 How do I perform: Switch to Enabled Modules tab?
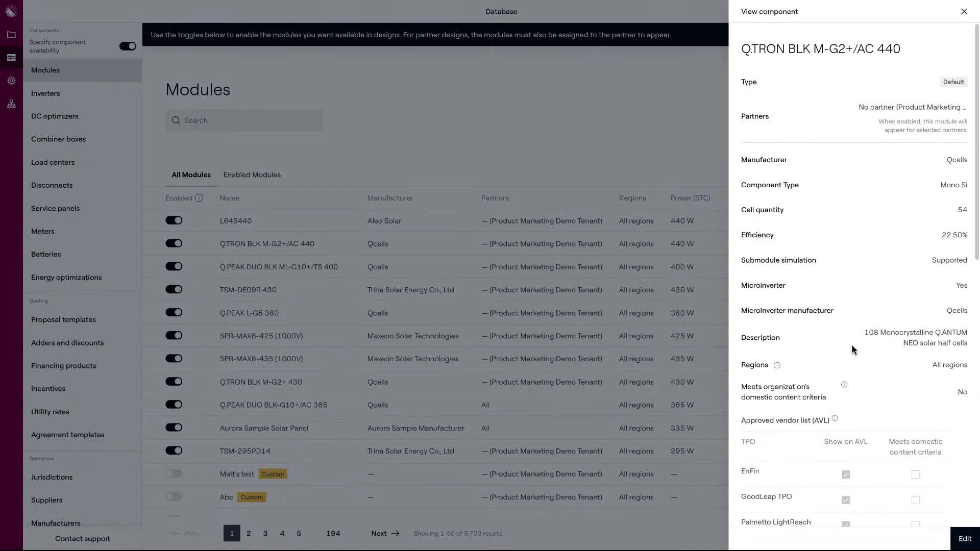coord(252,174)
